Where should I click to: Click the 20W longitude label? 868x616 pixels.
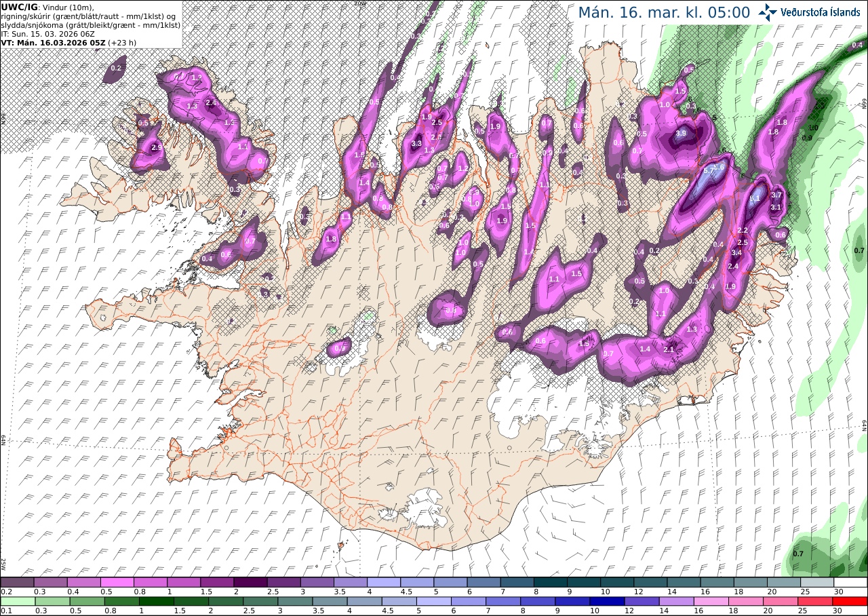coord(359,3)
